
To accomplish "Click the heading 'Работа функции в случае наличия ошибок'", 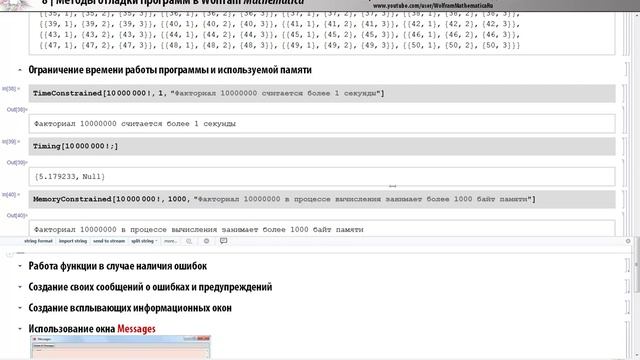I will click(x=118, y=266).
